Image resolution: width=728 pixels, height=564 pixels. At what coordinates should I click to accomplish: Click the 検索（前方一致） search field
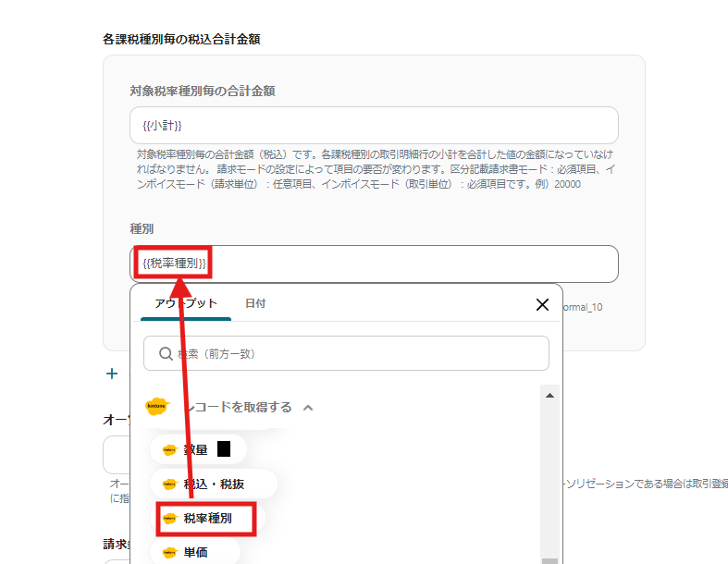(346, 353)
